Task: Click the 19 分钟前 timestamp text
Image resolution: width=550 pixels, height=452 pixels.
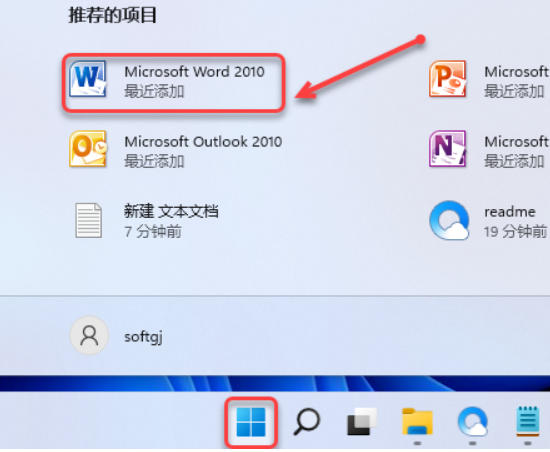Action: click(x=515, y=232)
